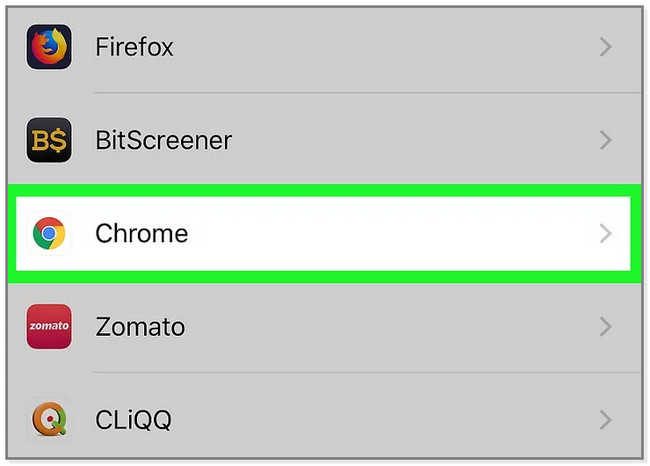650x466 pixels.
Task: Expand BitScreener settings via its chevron
Action: coord(606,140)
